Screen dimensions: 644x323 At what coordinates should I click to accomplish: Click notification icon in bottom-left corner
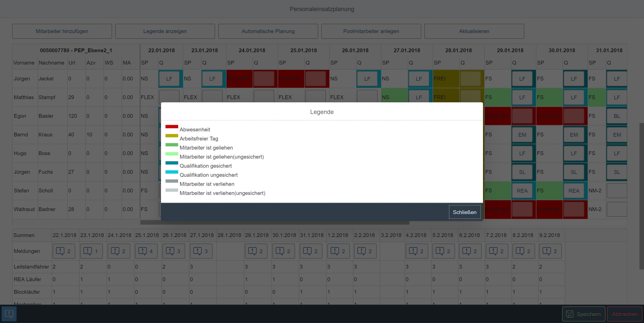point(9,314)
